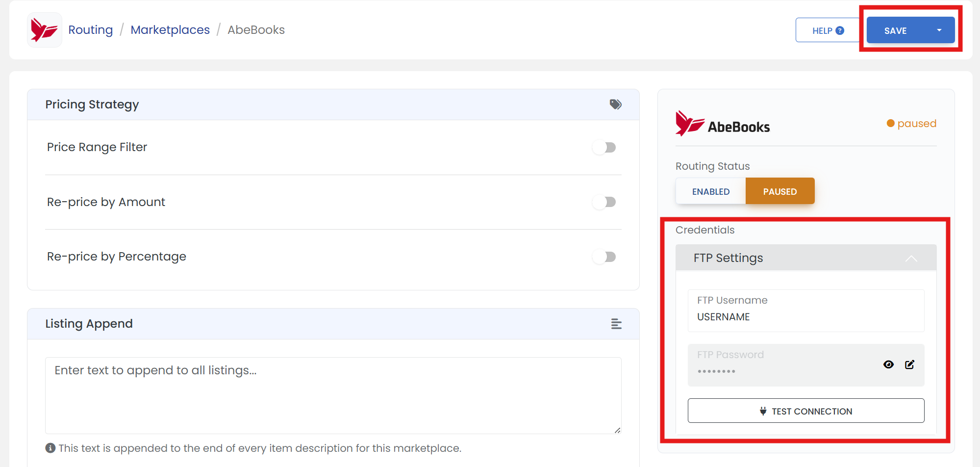Enable Re-price by Amount switch
The height and width of the screenshot is (467, 980).
(604, 202)
